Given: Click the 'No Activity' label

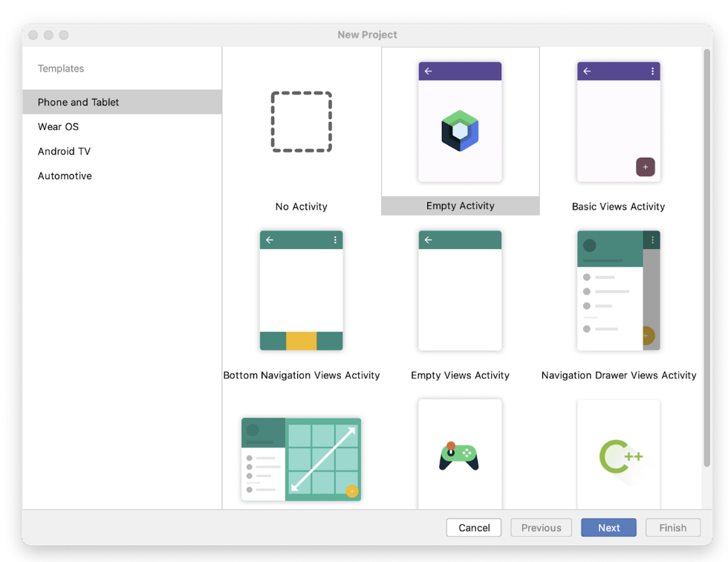Looking at the screenshot, I should [302, 207].
